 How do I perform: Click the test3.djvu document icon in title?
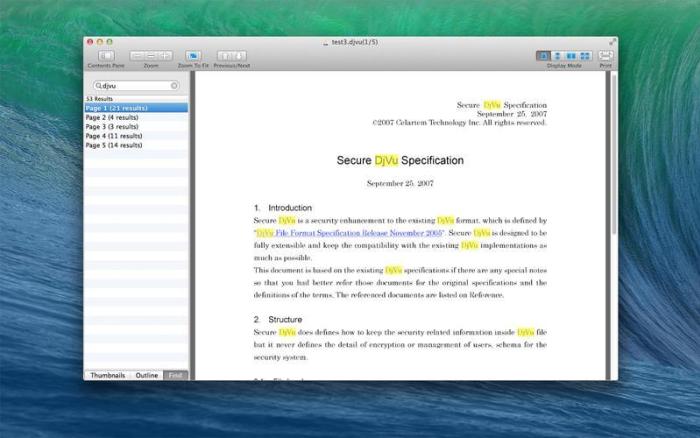(325, 42)
